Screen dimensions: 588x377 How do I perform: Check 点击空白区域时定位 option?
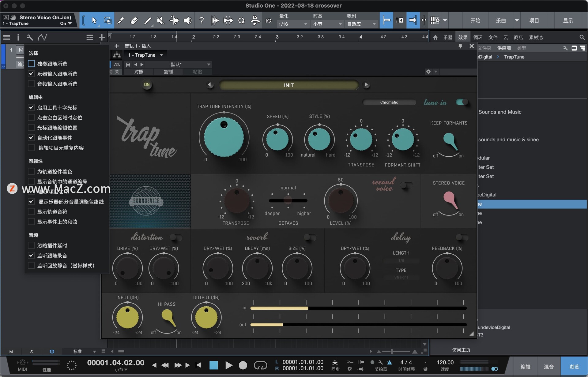point(31,118)
